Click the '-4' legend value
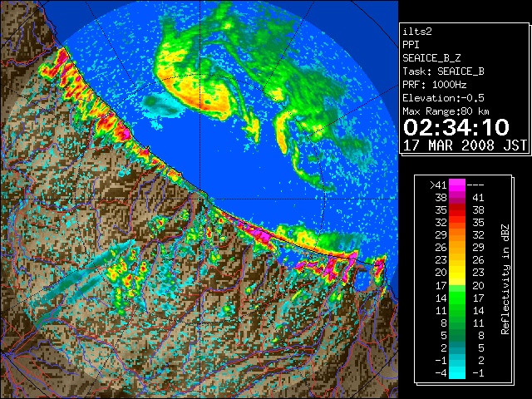 pyautogui.click(x=441, y=373)
